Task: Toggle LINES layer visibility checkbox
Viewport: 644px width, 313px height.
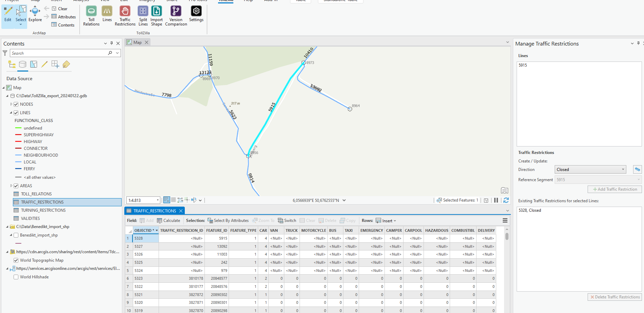Action: (x=16, y=113)
